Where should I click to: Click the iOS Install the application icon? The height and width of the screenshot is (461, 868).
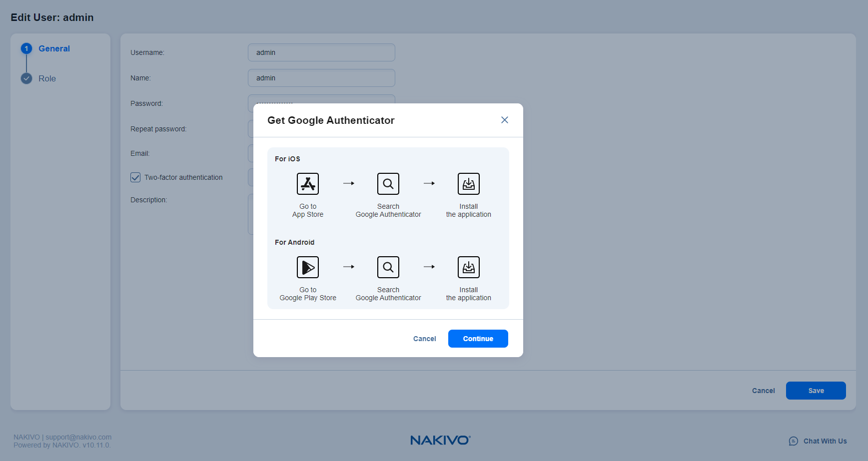[x=468, y=184]
